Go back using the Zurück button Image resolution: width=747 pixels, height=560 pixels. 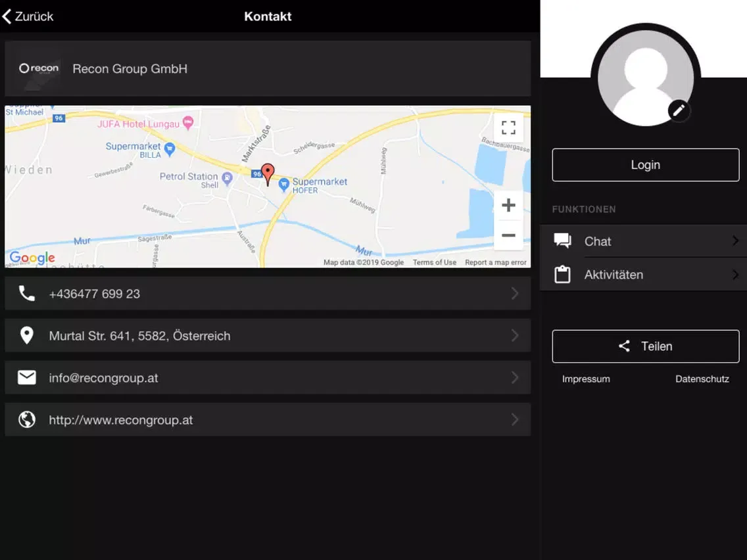tap(28, 16)
